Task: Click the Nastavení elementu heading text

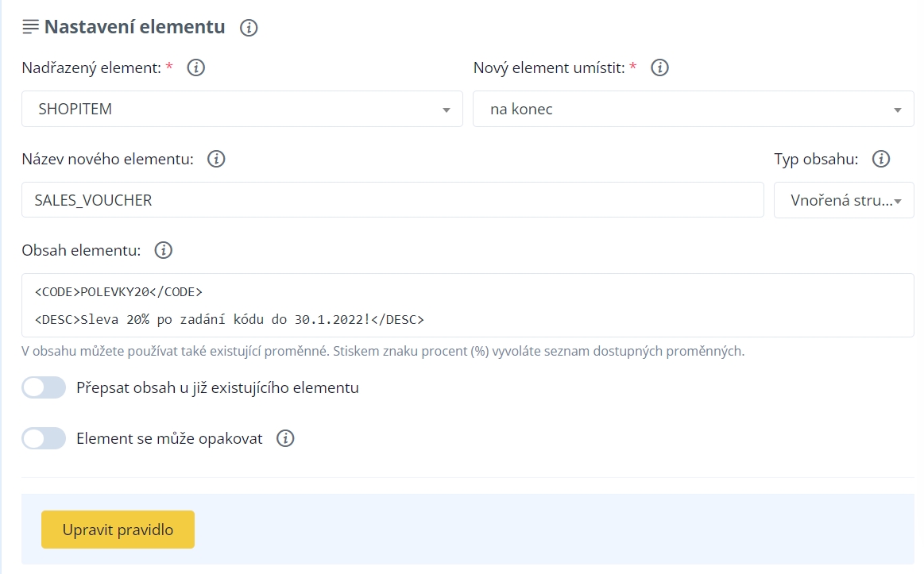Action: click(x=134, y=27)
